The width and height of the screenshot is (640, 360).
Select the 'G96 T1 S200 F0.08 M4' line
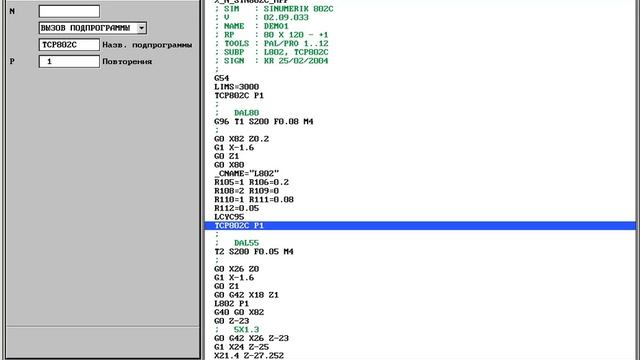pos(264,122)
